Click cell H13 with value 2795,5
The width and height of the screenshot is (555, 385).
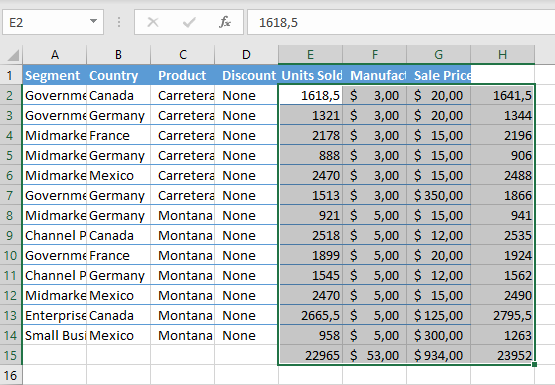(x=503, y=315)
